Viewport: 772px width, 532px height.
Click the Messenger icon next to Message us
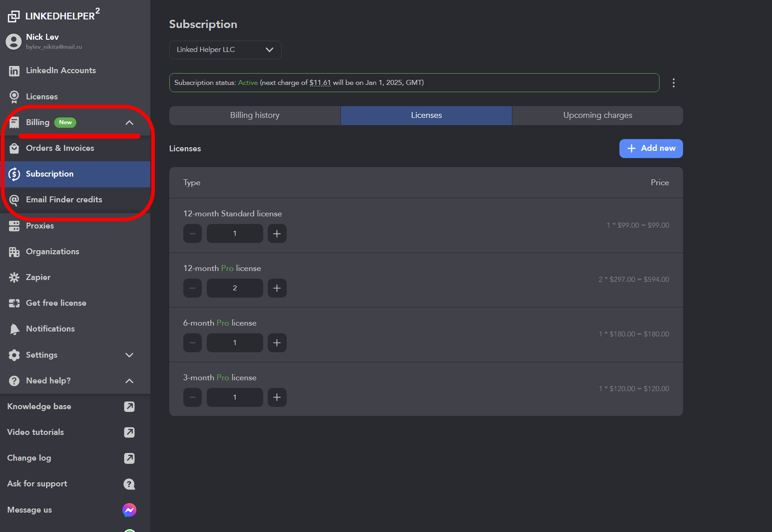pyautogui.click(x=130, y=510)
